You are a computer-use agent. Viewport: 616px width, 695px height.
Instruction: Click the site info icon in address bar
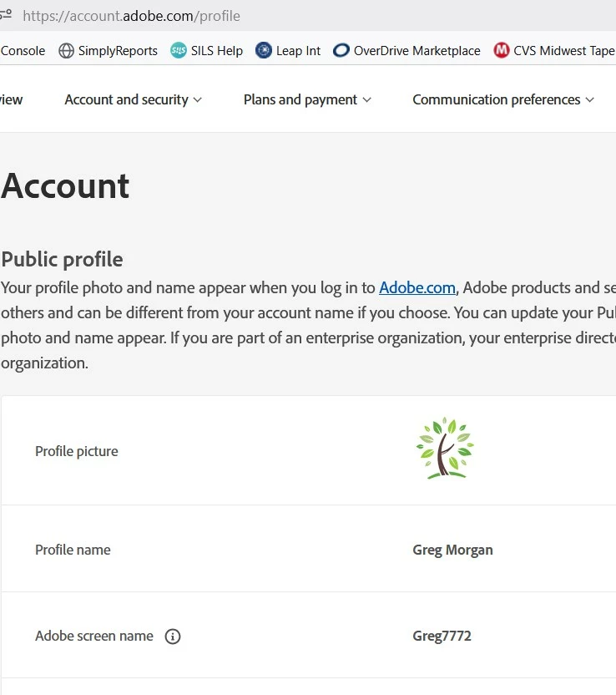[x=6, y=15]
